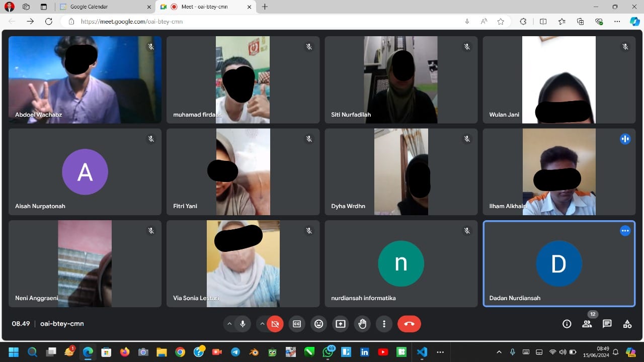Present your screen now
The image size is (644, 362).
341,324
